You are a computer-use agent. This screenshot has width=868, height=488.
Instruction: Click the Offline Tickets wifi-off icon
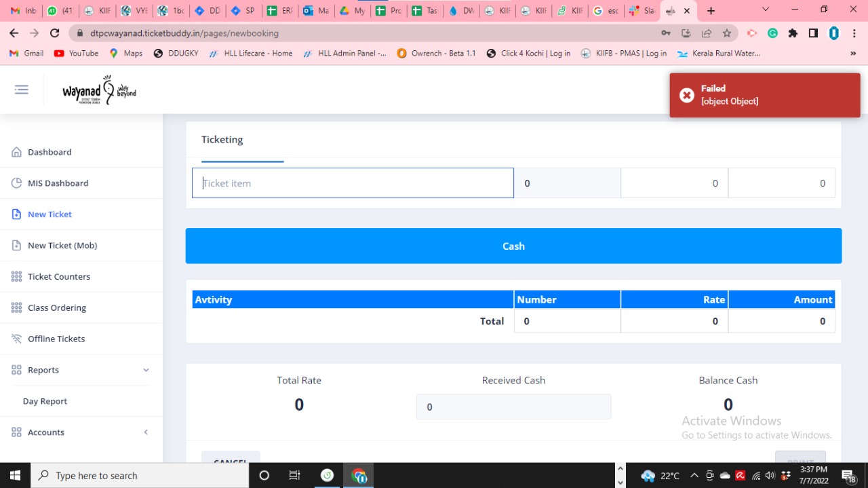17,339
